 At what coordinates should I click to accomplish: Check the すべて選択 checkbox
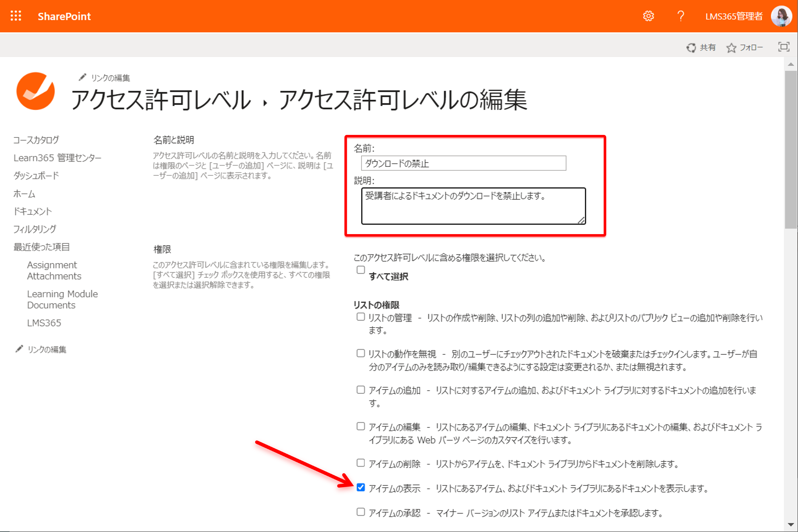click(x=361, y=270)
